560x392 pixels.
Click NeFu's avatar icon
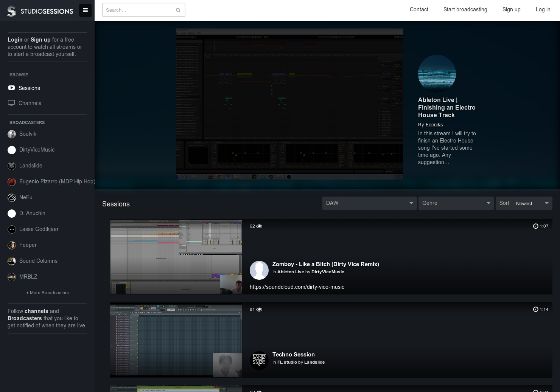12,198
